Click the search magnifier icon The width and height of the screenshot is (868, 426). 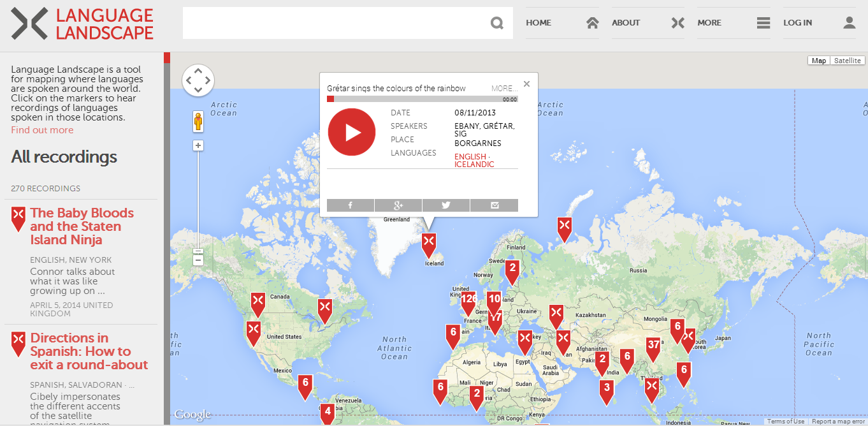497,24
